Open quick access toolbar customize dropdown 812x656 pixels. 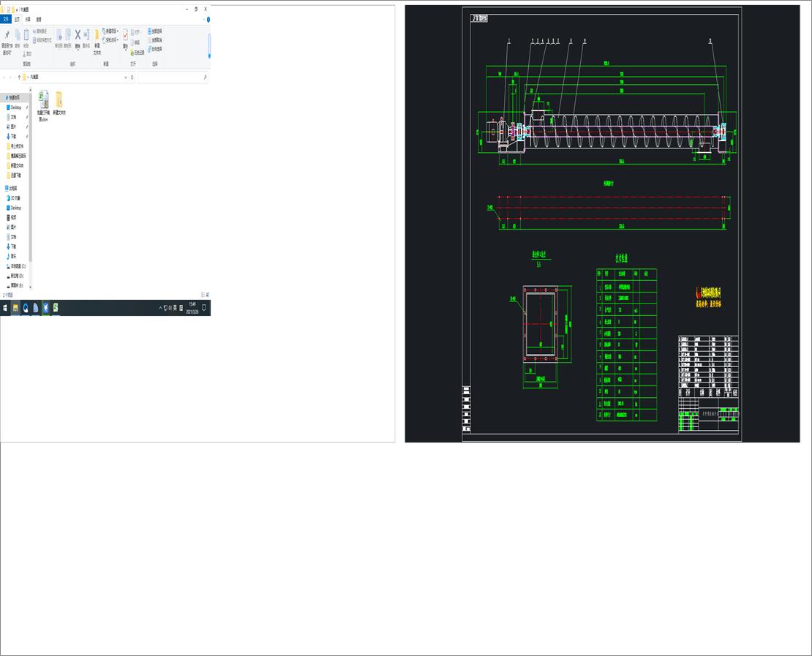click(x=18, y=10)
